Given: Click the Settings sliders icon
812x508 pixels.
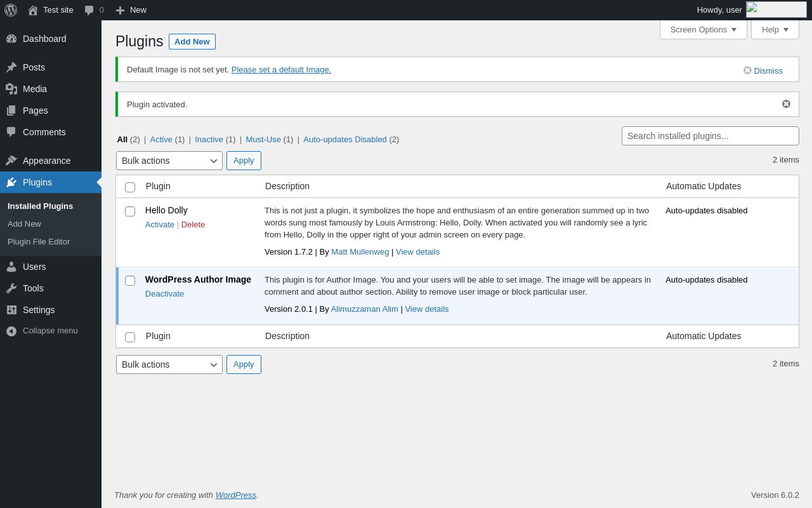Looking at the screenshot, I should tap(11, 310).
